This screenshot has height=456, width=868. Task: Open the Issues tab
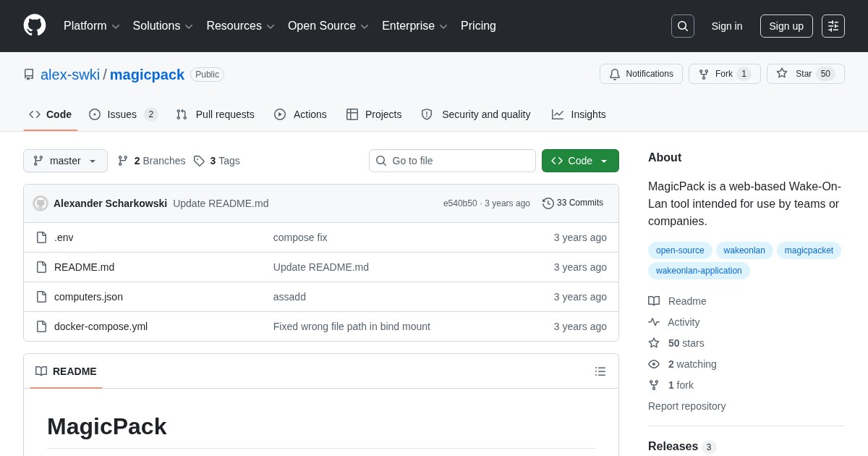[x=124, y=114]
